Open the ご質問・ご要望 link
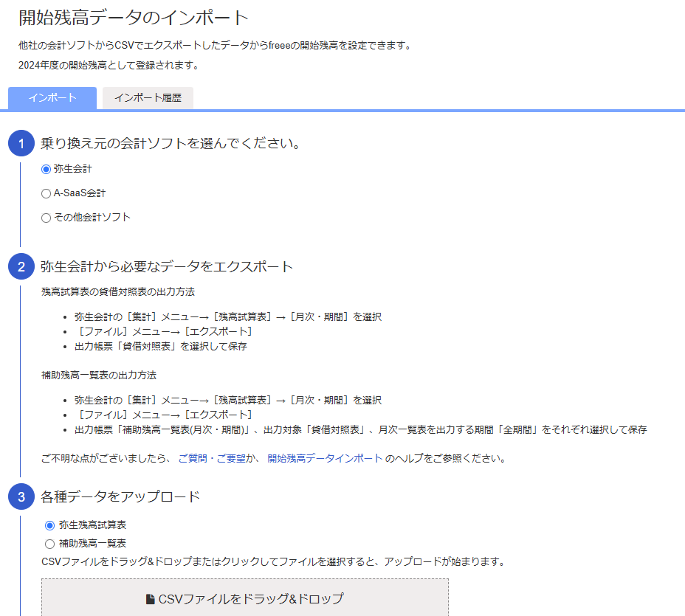The image size is (685, 616). [x=212, y=458]
